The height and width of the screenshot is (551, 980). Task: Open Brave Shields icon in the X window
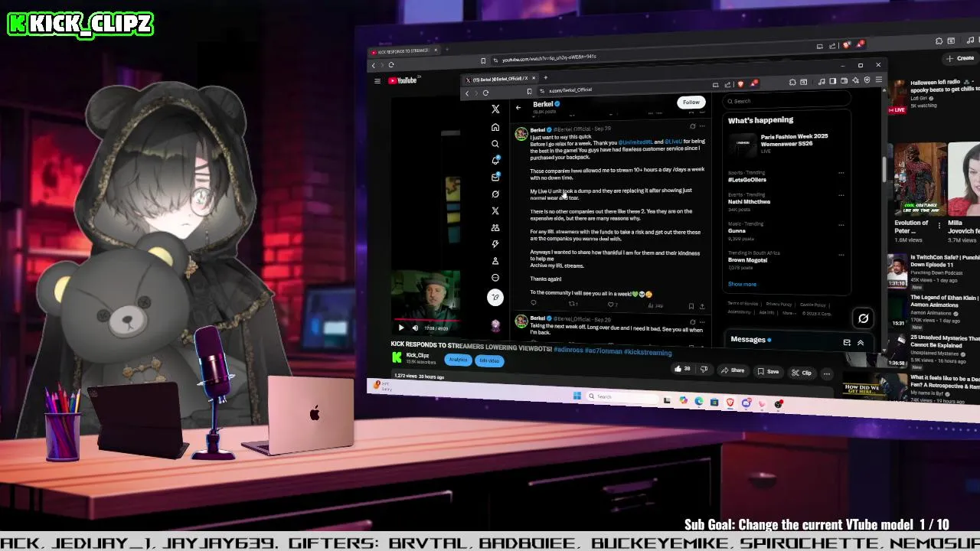740,83
